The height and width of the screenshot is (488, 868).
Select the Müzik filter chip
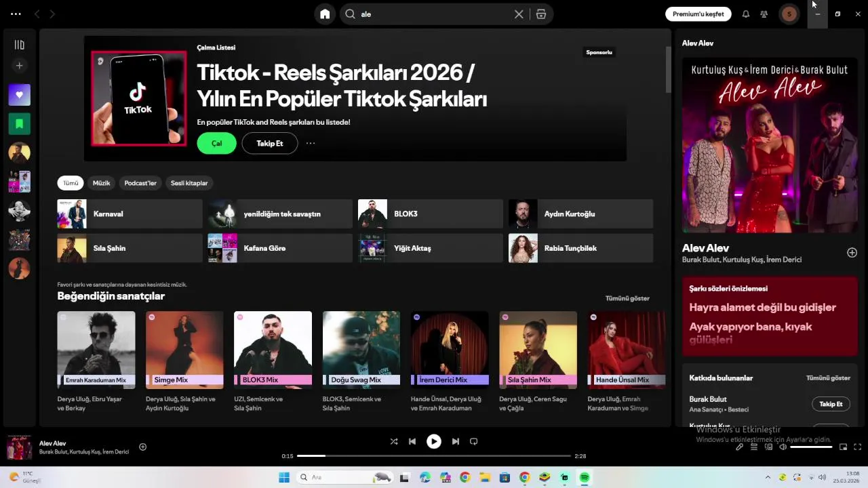click(101, 183)
